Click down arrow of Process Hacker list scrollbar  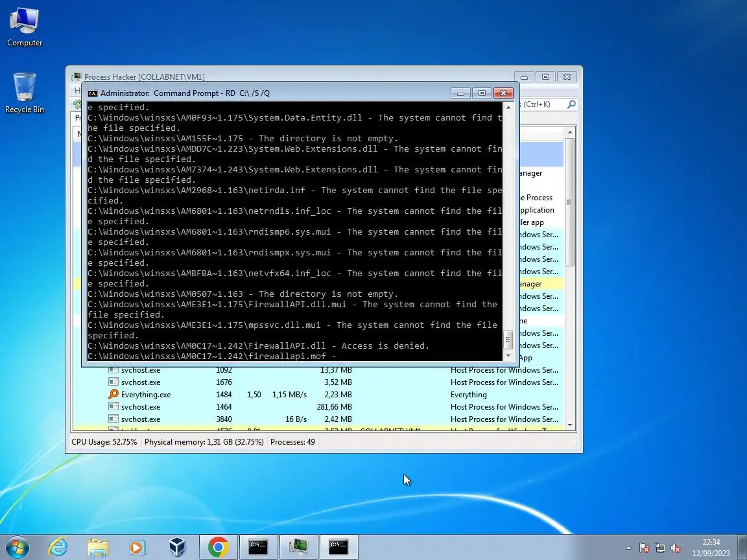pos(570,425)
